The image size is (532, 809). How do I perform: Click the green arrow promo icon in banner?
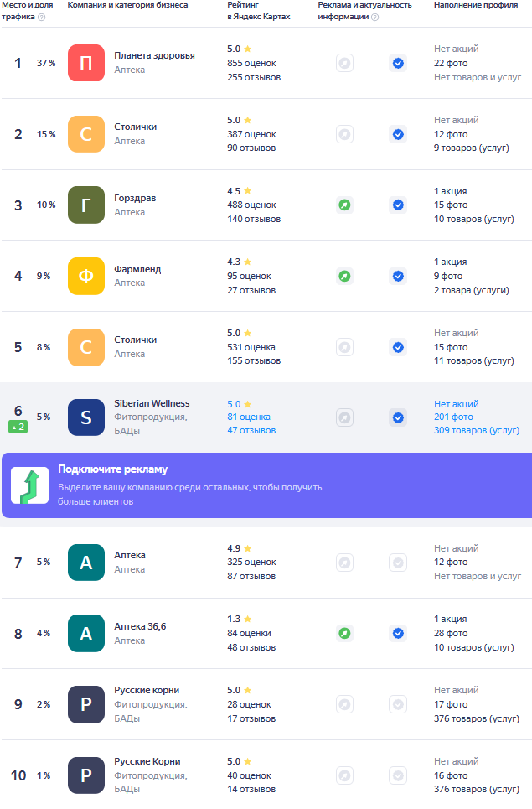(x=30, y=485)
